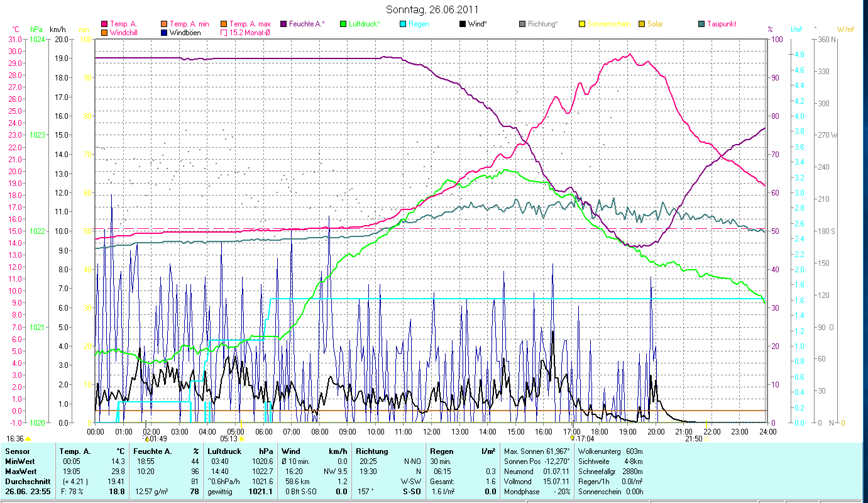Click the Temp. A. min legend label
Viewport: 868px width, 503px height.
190,24
